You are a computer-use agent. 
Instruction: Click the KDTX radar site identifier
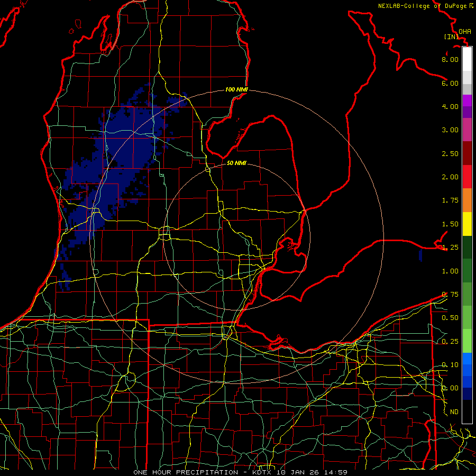tap(262, 472)
